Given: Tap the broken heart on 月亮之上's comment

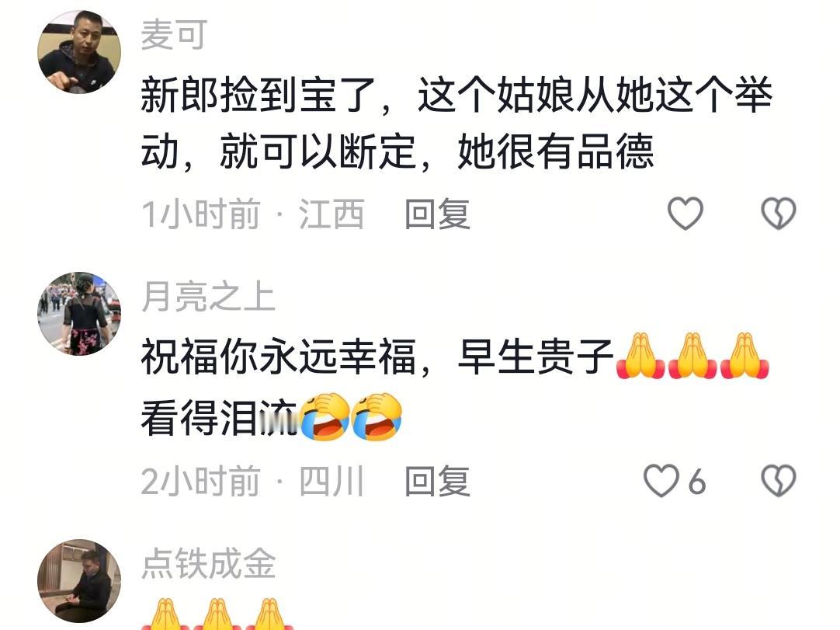Looking at the screenshot, I should 779,480.
